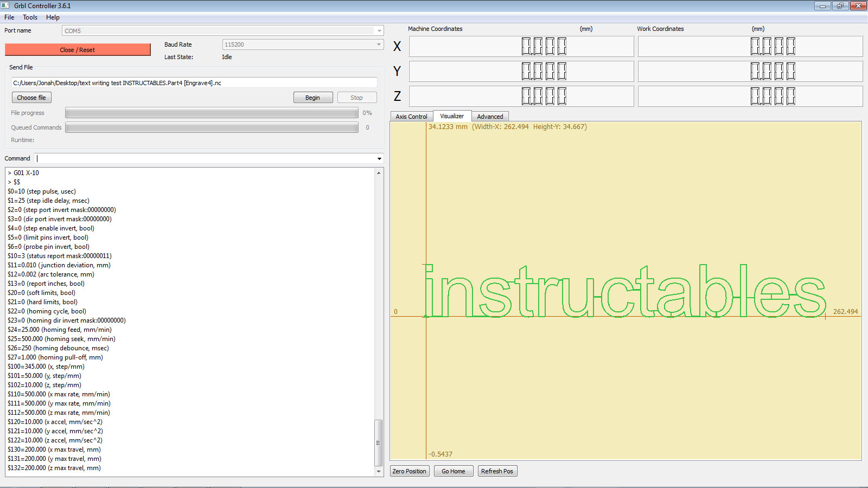Click the '$22=0 (homing cycle, bool)' line
The width and height of the screenshot is (868, 488).
click(x=47, y=311)
